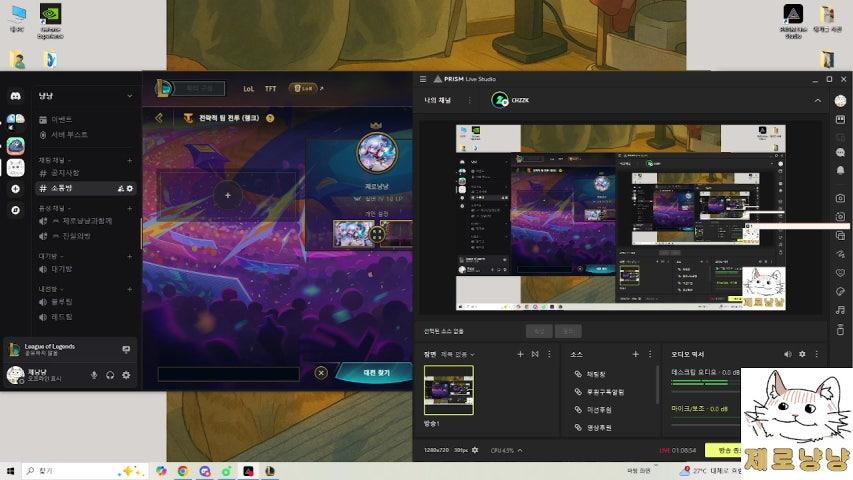The height and width of the screenshot is (480, 853).
Task: Click the 대전 찾기 find match button
Action: tap(375, 373)
